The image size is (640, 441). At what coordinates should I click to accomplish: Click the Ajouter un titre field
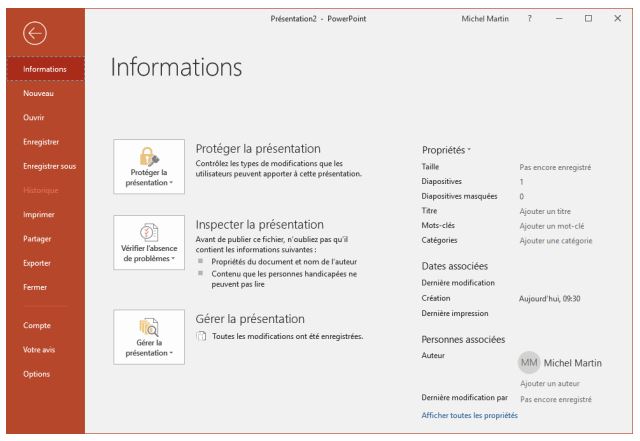(x=547, y=211)
